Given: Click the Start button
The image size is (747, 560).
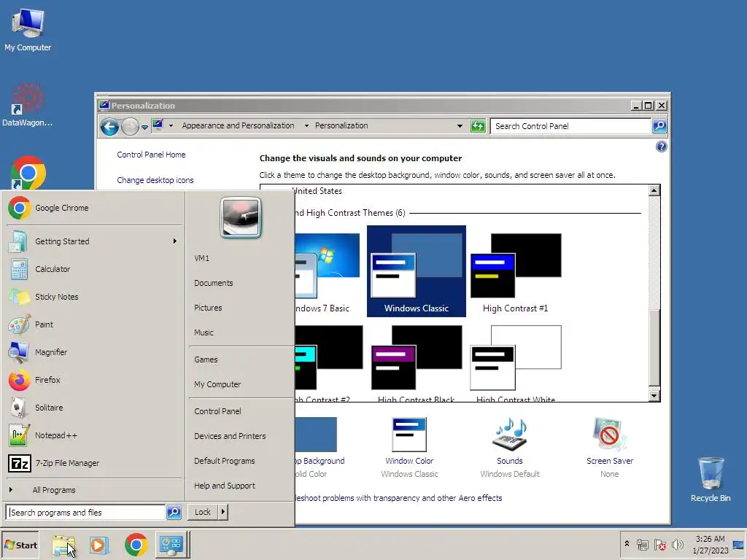Looking at the screenshot, I should pos(20,545).
